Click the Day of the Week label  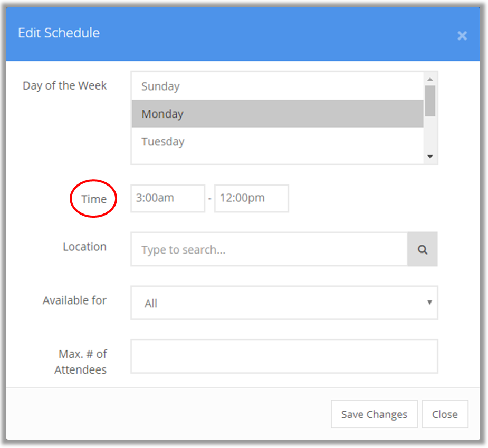[x=65, y=85]
